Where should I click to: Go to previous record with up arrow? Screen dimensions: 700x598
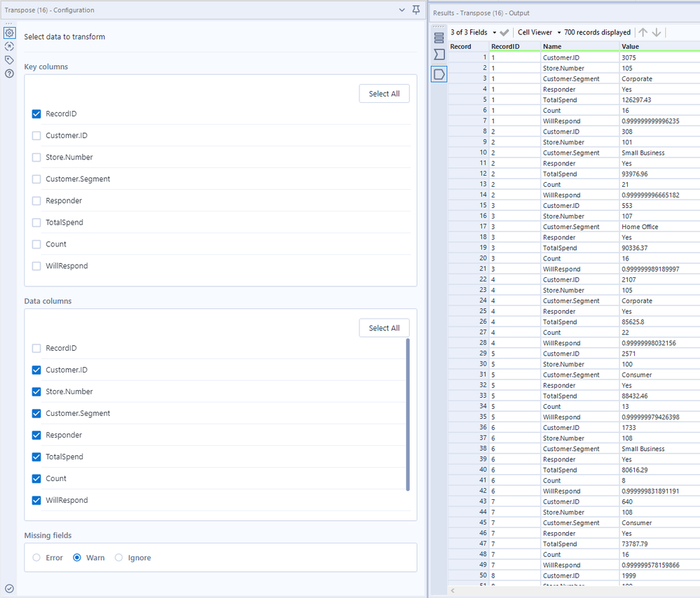[x=643, y=32]
